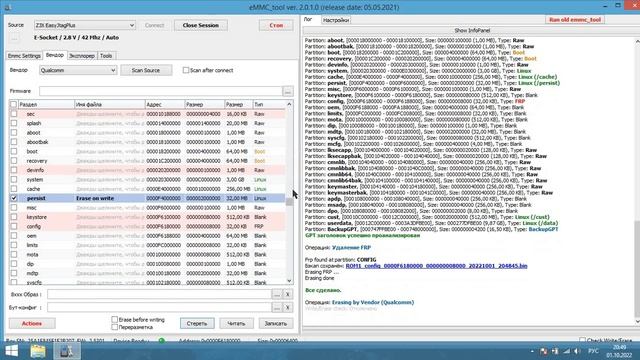Screen dimensions: 640x360
Task: Check the boot partition checkbox
Action: click(14, 151)
